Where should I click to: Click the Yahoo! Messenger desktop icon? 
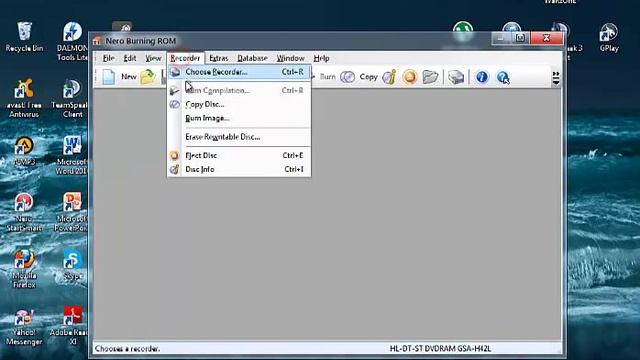(24, 327)
